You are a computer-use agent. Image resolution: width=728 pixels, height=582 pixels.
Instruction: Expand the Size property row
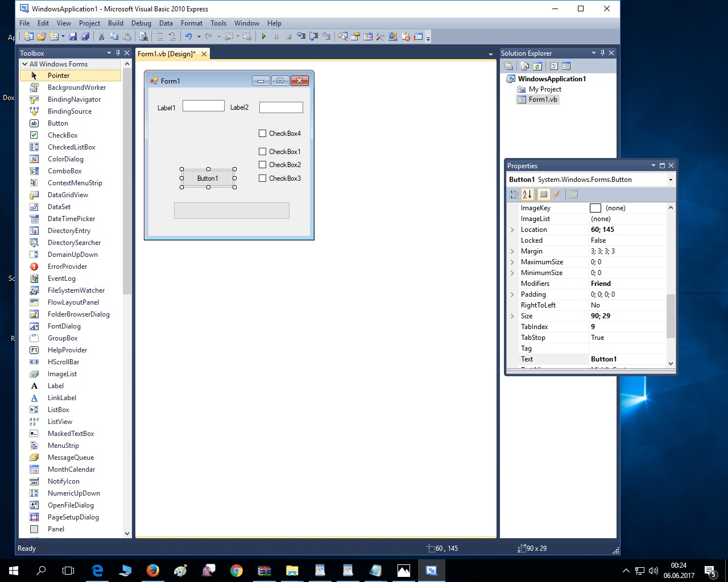point(512,316)
